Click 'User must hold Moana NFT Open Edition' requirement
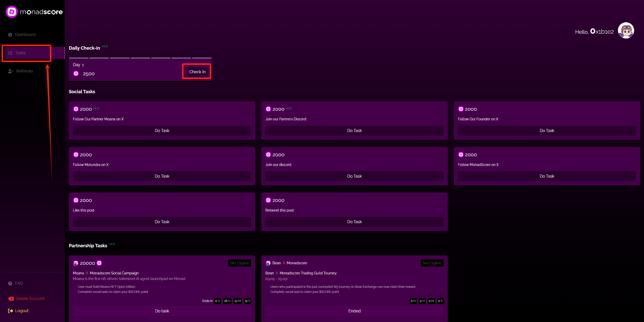Viewport: 644px width, 322px height. 107,287
